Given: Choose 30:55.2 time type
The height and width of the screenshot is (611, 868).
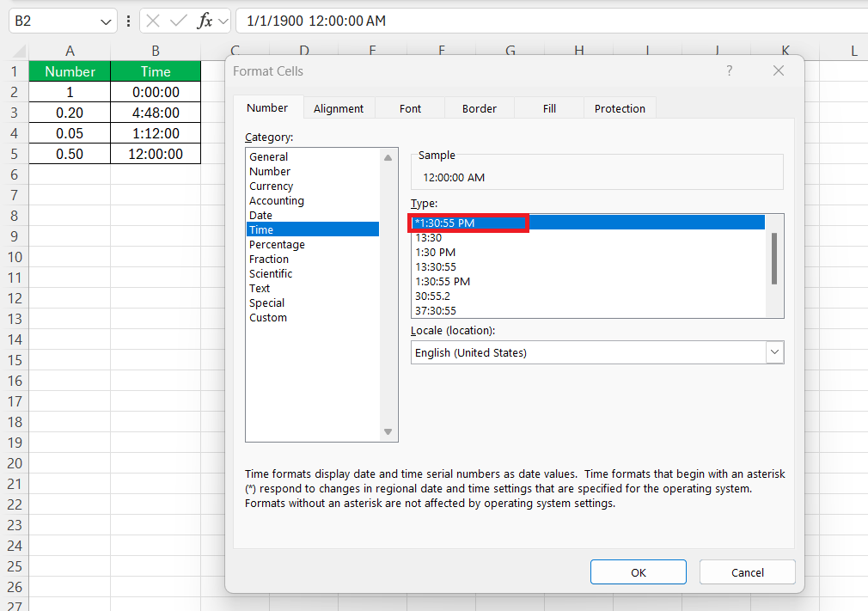Looking at the screenshot, I should 589,296.
